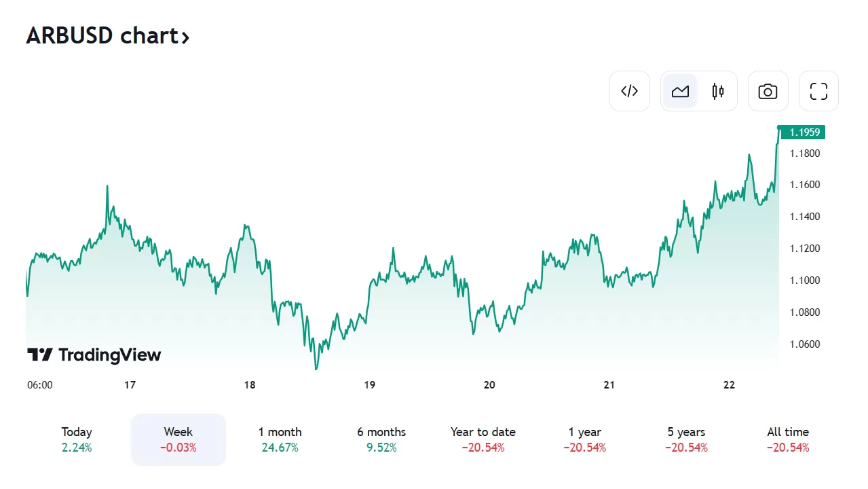Click the 1.1000 price axis label

tap(804, 280)
